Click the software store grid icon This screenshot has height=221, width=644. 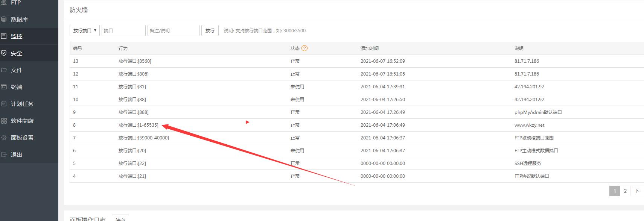4,121
